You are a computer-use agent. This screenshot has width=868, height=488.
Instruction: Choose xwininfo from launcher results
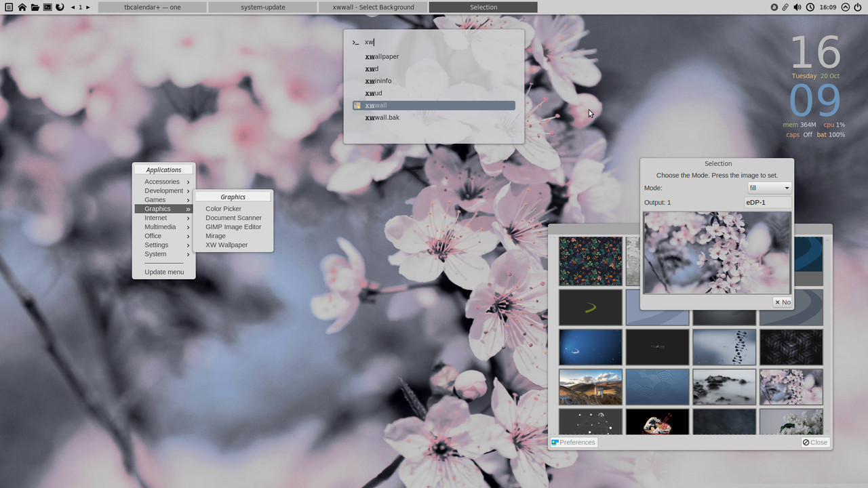click(x=434, y=81)
